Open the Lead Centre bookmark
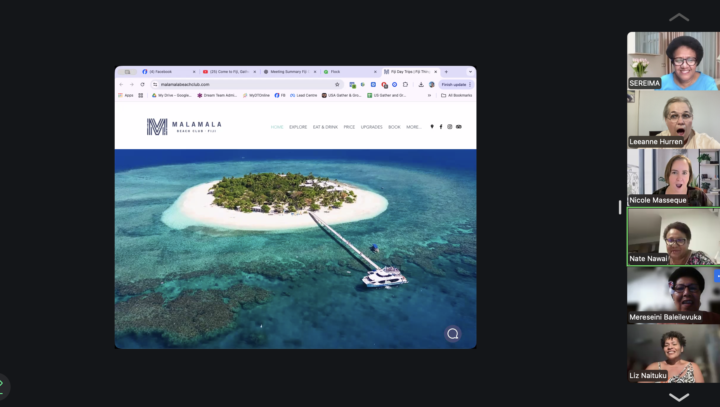This screenshot has width=720, height=407. pos(304,96)
